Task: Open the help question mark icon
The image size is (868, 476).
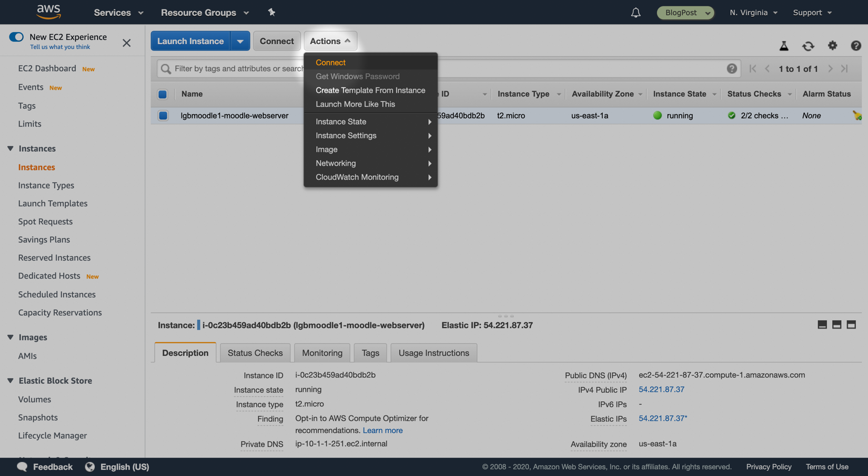Action: coord(856,46)
